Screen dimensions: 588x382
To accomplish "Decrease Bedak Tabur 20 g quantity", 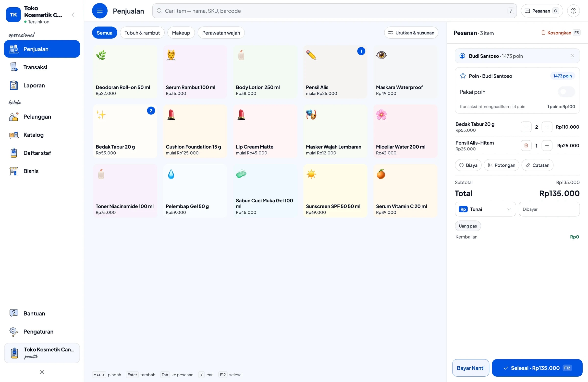I will point(526,127).
